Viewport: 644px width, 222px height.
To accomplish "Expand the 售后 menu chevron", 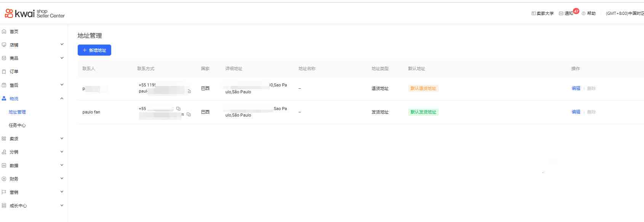I will pyautogui.click(x=62, y=85).
